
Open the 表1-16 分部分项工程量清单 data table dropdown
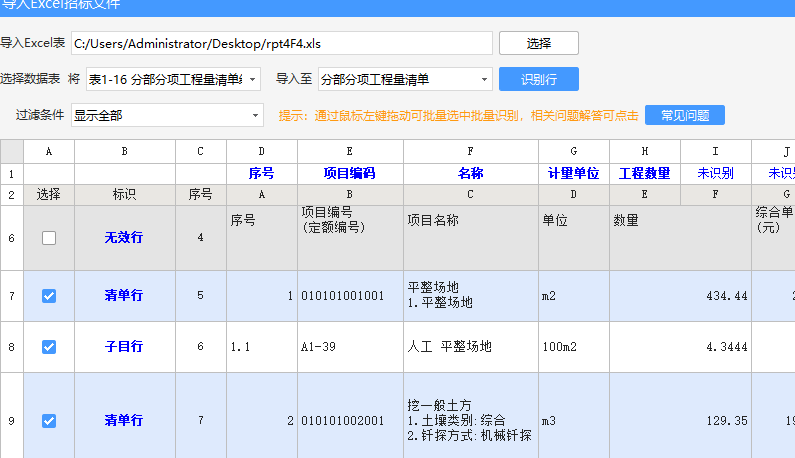coord(173,79)
